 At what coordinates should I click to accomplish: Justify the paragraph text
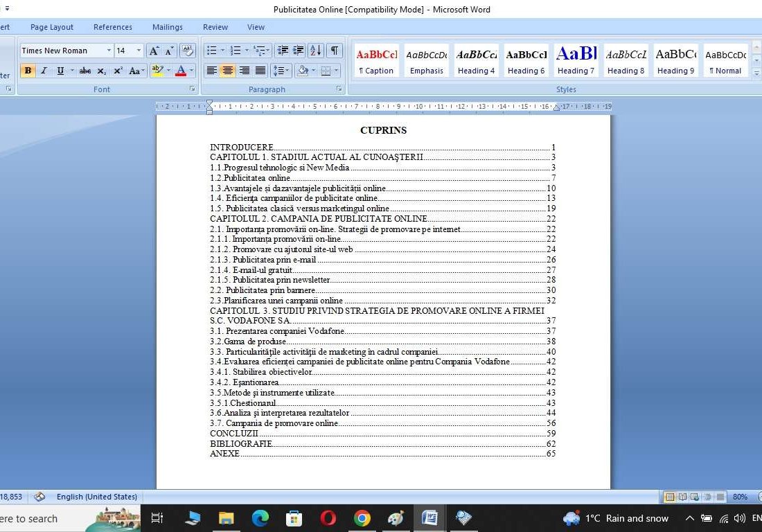pos(260,71)
